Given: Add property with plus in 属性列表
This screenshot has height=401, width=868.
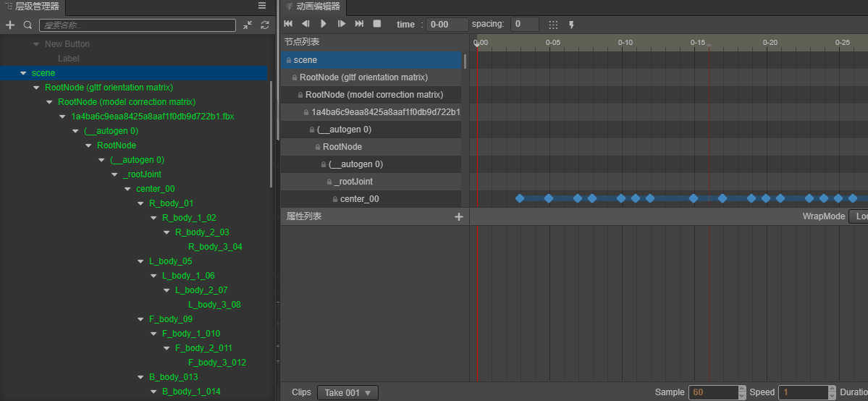Looking at the screenshot, I should coord(458,216).
